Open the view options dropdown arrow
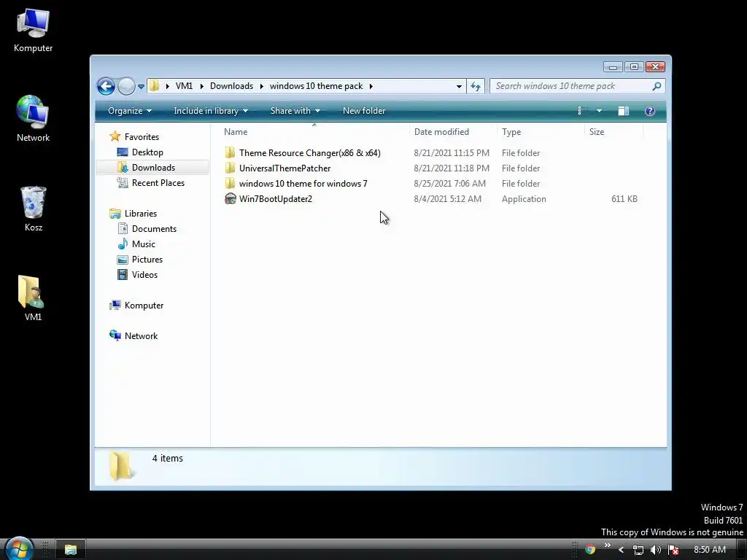Viewport: 747px width, 560px height. point(599,111)
